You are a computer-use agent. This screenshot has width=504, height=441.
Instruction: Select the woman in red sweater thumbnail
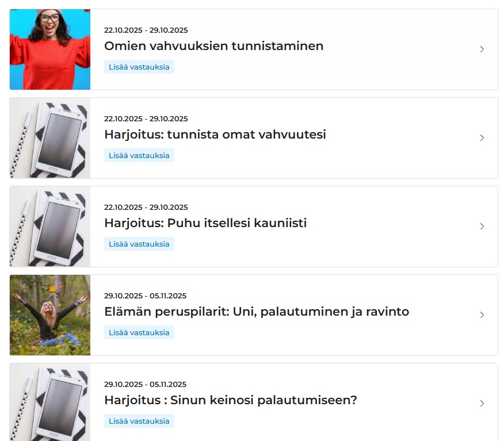click(50, 49)
